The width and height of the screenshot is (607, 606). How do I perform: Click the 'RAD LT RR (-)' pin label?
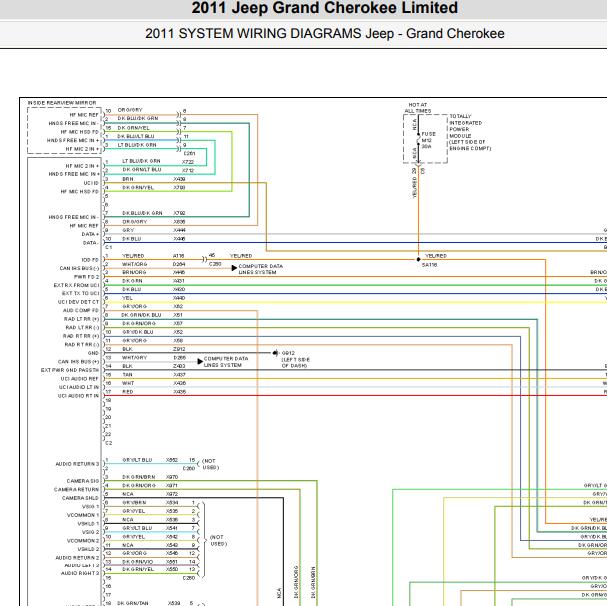tap(82, 328)
